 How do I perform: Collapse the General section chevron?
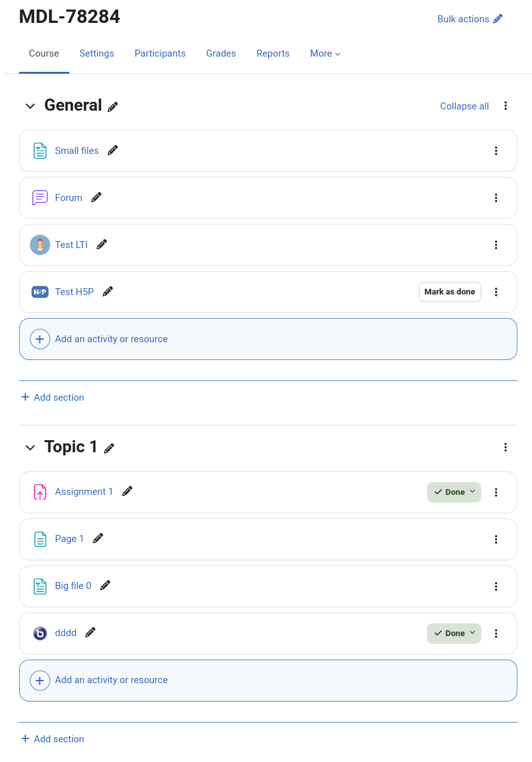point(30,106)
